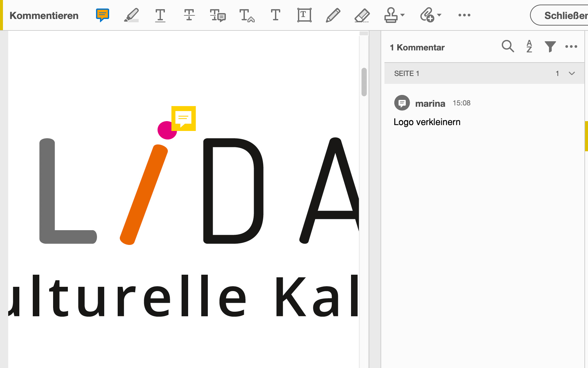Filter comments using the funnel icon
588x368 pixels.
550,46
